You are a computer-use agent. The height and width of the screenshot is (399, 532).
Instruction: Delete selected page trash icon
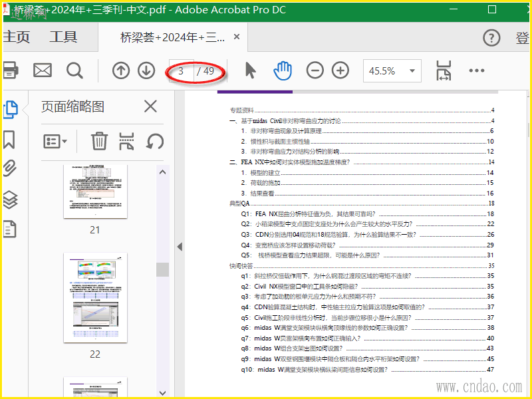(99, 141)
